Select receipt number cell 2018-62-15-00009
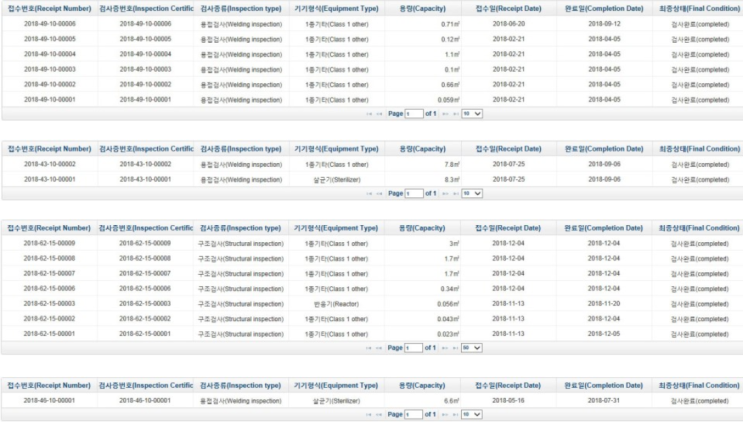Image resolution: width=743 pixels, height=422 pixels. [49, 243]
